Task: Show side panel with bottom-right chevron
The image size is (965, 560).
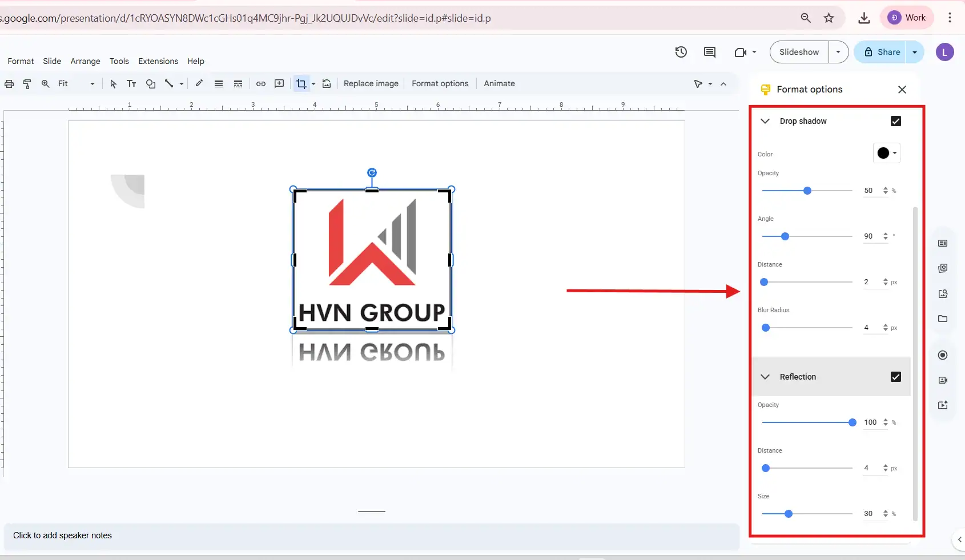Action: point(959,539)
